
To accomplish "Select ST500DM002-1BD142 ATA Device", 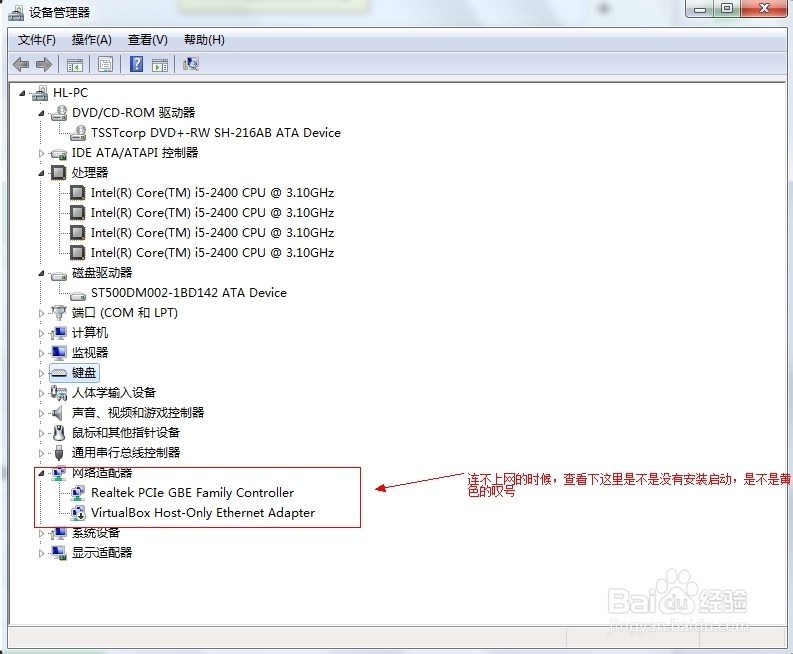I will pyautogui.click(x=189, y=293).
